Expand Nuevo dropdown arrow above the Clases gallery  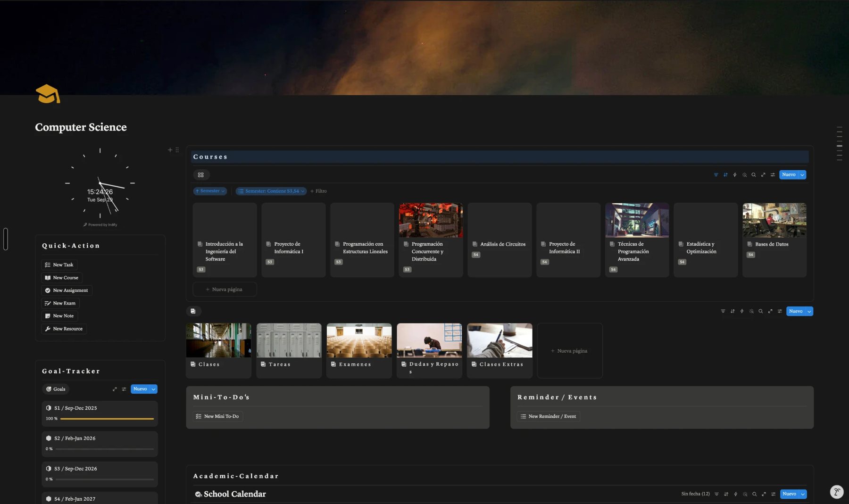809,311
